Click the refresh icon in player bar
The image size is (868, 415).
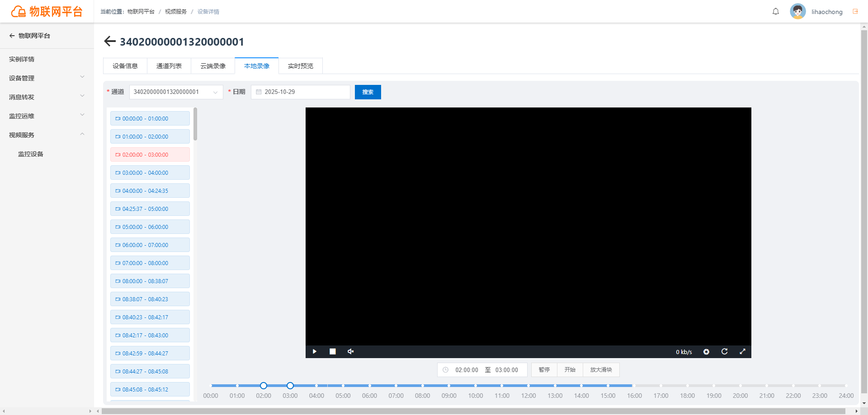[724, 352]
